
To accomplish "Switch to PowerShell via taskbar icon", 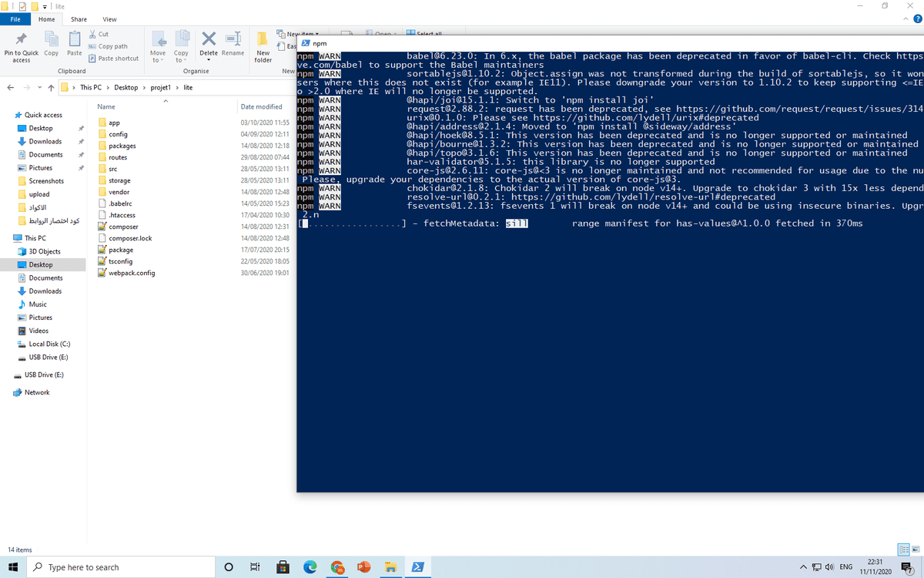I will 418,567.
